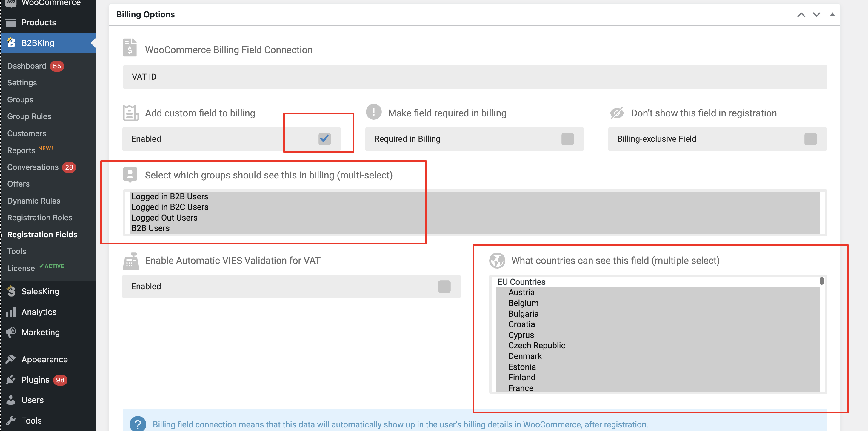Click the Products box icon
The width and height of the screenshot is (868, 431).
tap(11, 23)
